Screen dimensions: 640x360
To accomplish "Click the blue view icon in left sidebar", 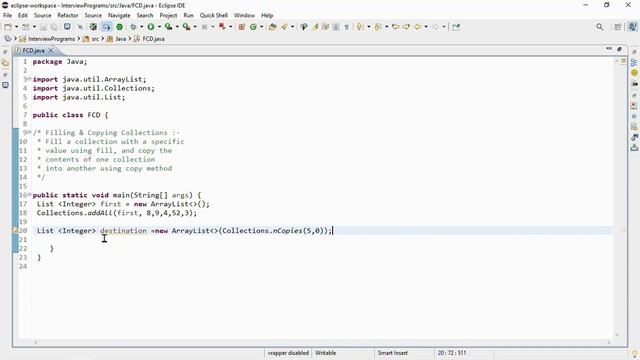I will [x=5, y=85].
